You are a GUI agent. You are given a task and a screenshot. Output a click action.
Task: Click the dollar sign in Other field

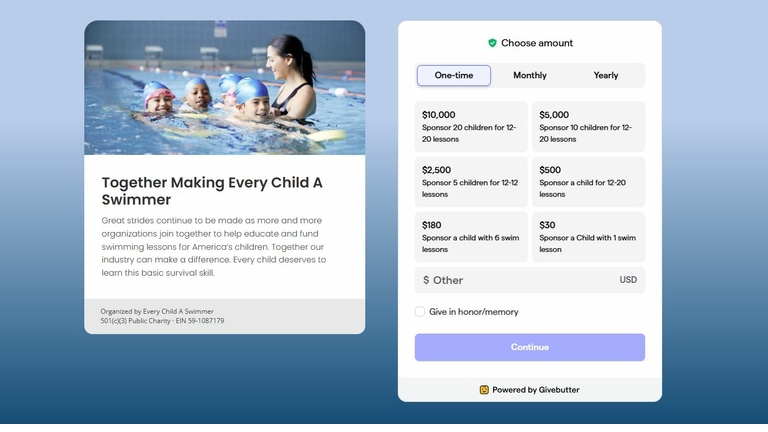coord(426,280)
